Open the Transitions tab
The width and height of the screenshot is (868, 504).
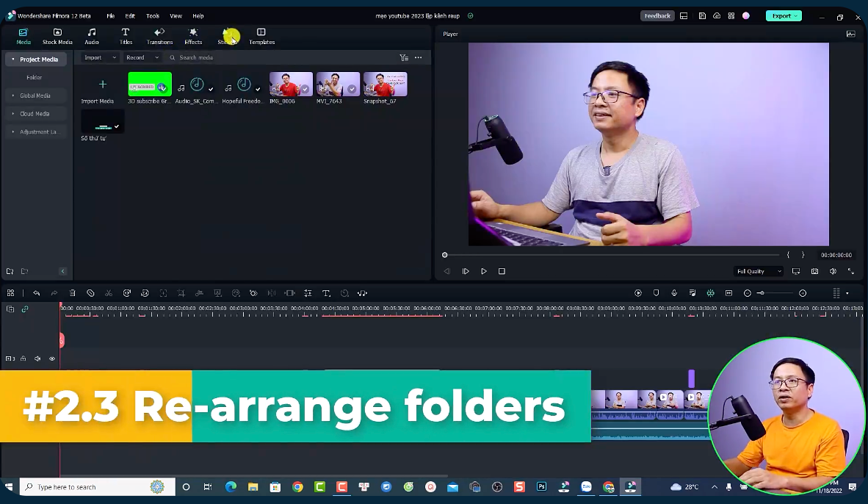(159, 37)
